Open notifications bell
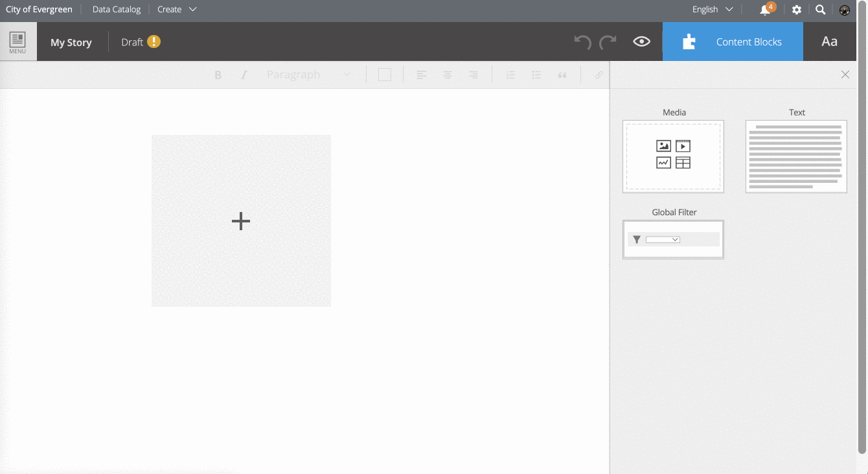The width and height of the screenshot is (868, 474). (766, 10)
